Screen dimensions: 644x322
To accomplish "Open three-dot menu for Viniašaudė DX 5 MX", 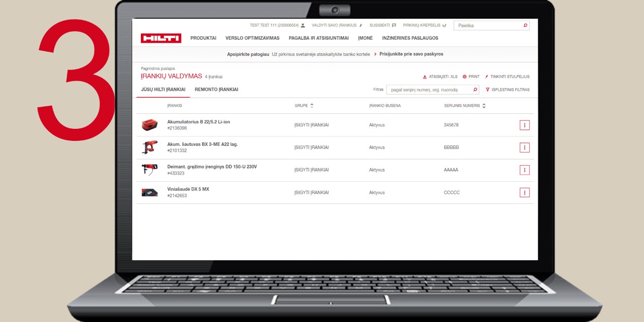I will tap(524, 193).
